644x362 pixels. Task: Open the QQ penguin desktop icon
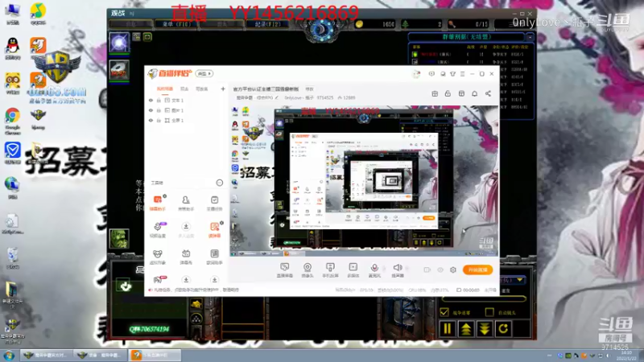12,48
